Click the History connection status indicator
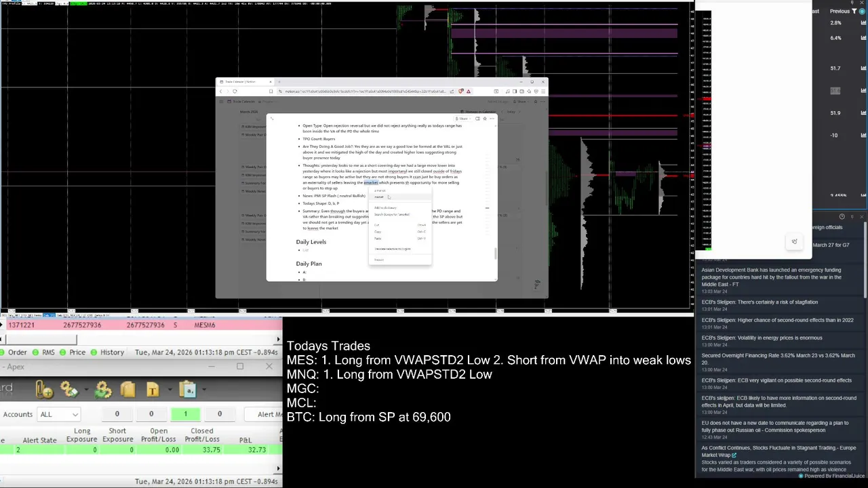 pyautogui.click(x=108, y=352)
